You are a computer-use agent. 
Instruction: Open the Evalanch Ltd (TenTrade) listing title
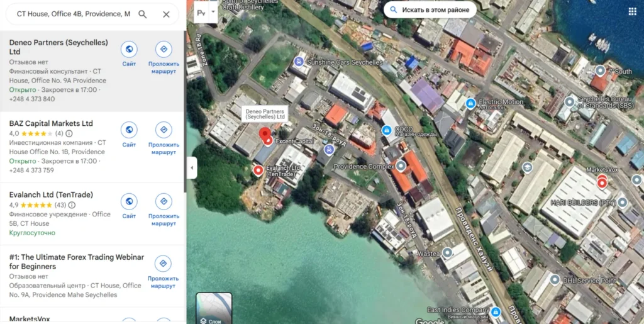[52, 195]
